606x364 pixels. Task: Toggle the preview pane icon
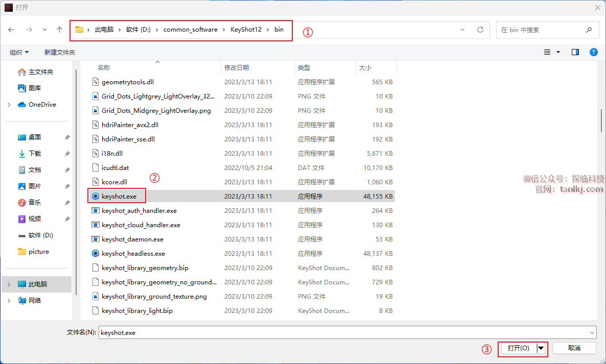coord(575,52)
